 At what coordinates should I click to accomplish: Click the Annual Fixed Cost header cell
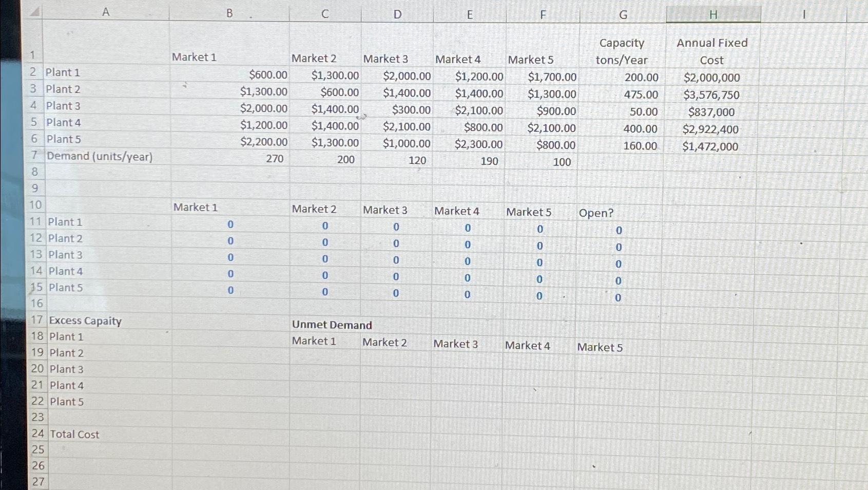coord(712,51)
